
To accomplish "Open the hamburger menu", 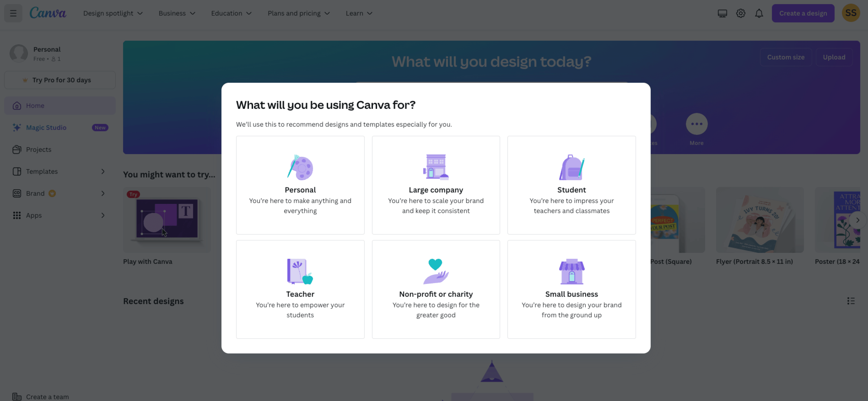I will pos(13,13).
